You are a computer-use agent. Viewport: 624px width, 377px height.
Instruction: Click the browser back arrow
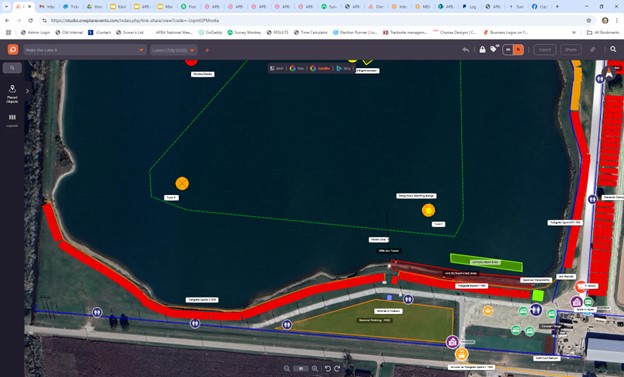pyautogui.click(x=7, y=20)
